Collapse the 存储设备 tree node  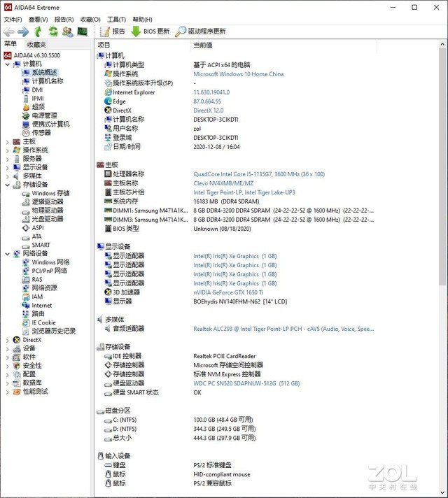pos(7,185)
